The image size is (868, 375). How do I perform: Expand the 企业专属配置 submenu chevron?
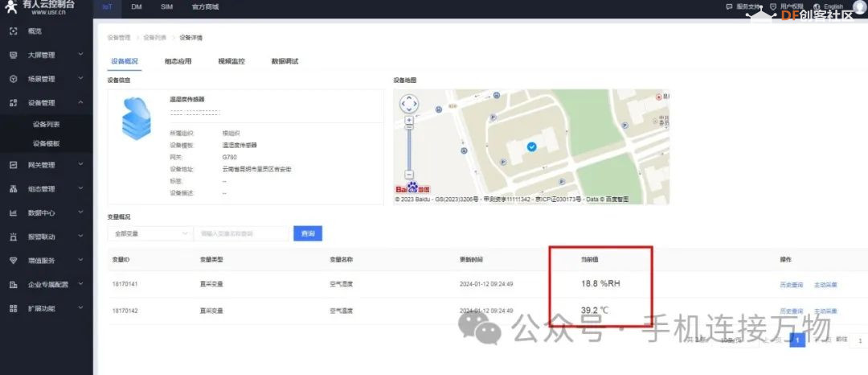(81, 283)
